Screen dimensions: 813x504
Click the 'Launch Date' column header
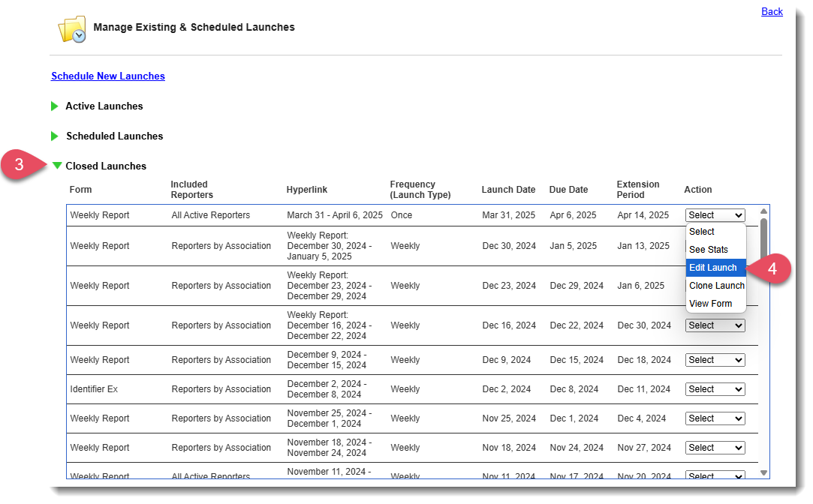(x=508, y=190)
